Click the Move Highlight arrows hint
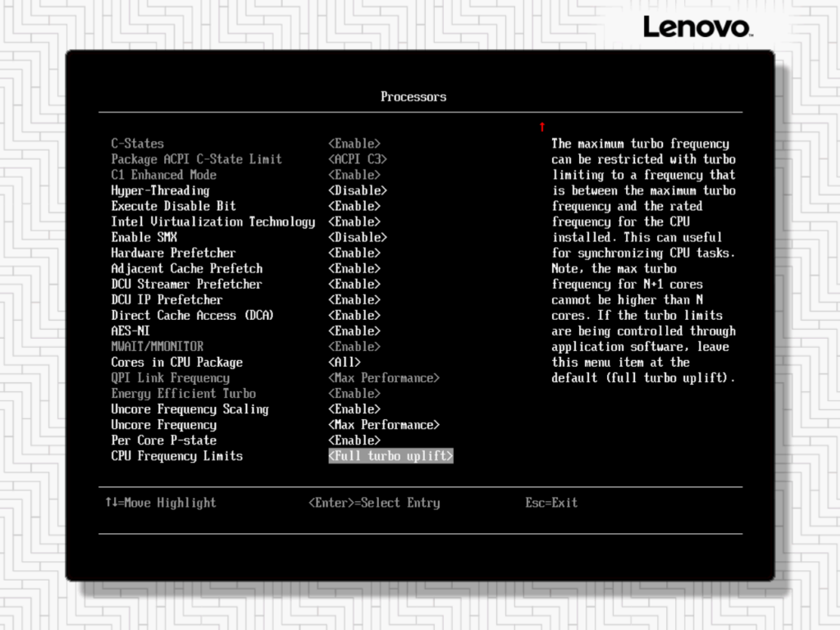The image size is (840, 630). [160, 503]
